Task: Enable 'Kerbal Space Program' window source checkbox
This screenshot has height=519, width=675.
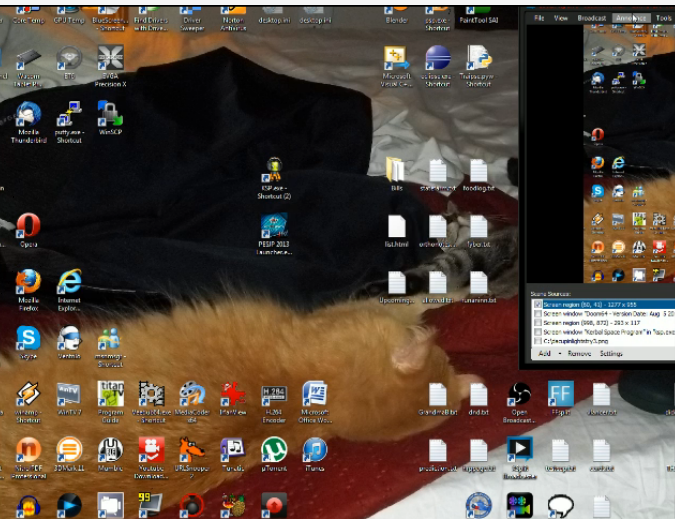Action: (x=538, y=332)
